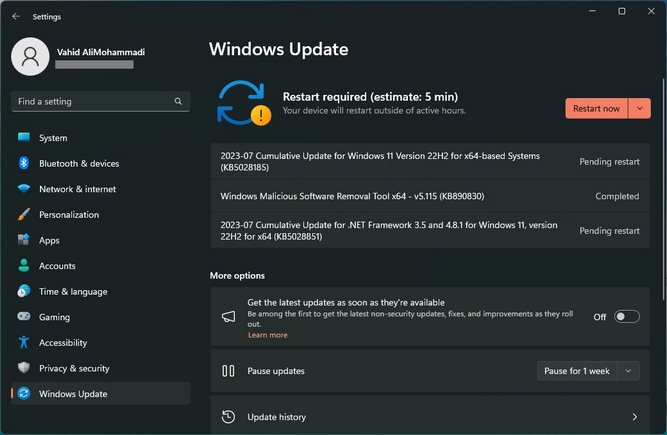This screenshot has width=667, height=435.
Task: Click the Pause updates label
Action: 276,371
